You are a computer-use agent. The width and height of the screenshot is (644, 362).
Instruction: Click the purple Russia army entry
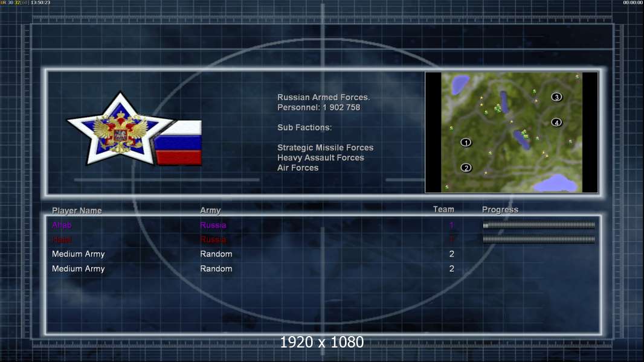213,224
